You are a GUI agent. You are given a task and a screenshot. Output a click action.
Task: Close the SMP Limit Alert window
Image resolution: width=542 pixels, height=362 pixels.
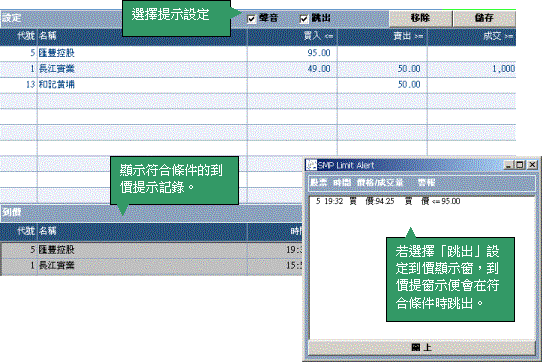tap(532, 165)
